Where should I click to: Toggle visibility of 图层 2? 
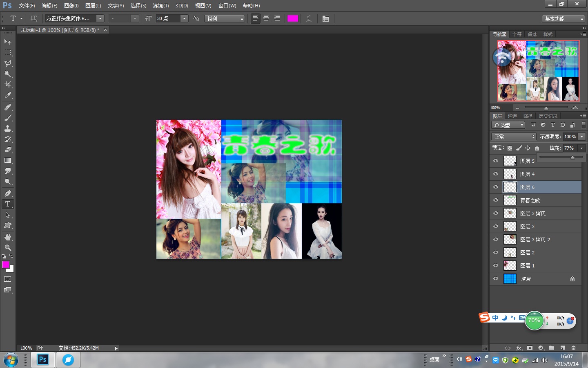(496, 253)
